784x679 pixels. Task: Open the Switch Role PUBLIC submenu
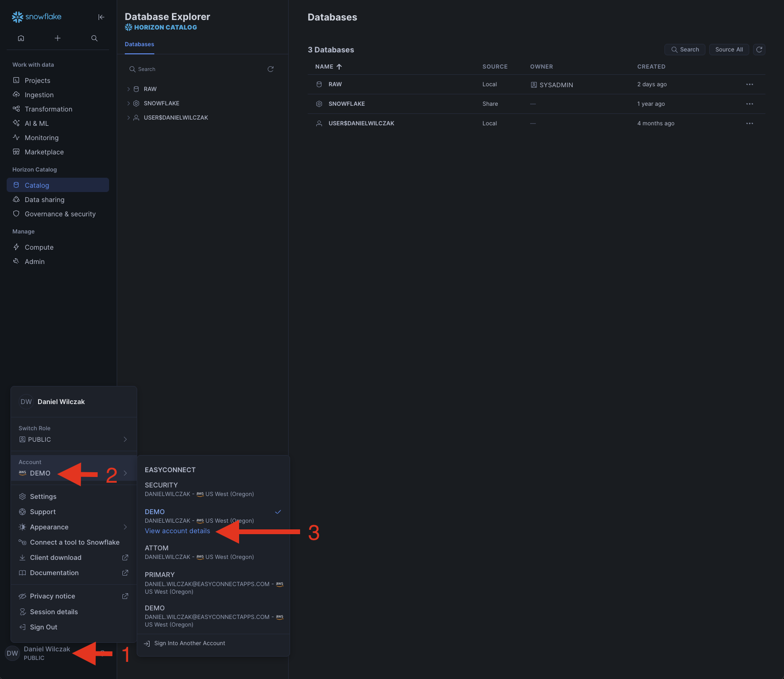[73, 439]
